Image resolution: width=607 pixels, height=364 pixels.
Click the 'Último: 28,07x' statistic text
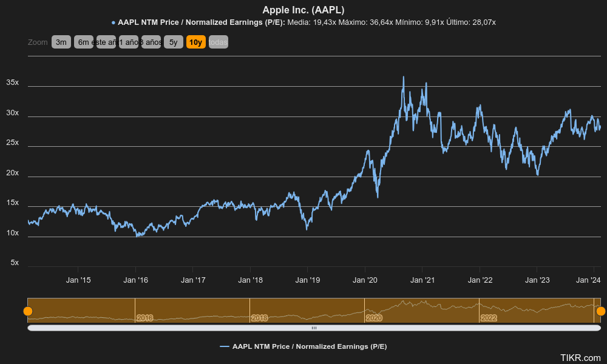point(471,22)
